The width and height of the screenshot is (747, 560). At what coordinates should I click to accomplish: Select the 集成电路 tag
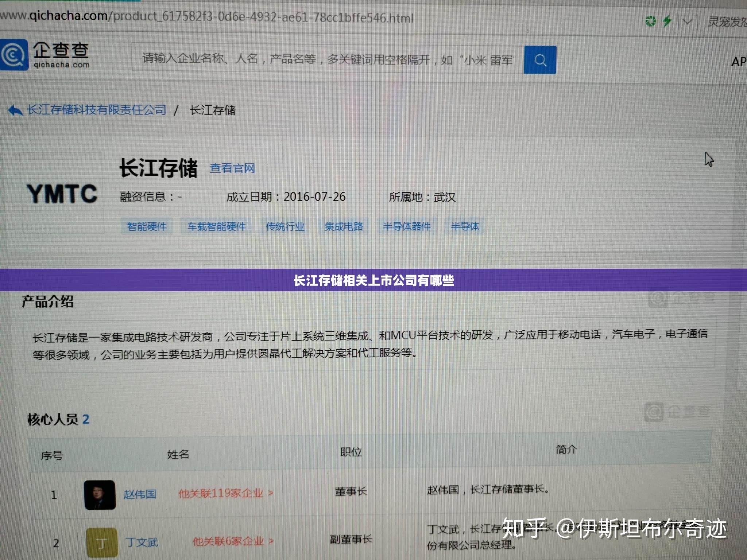pos(344,226)
